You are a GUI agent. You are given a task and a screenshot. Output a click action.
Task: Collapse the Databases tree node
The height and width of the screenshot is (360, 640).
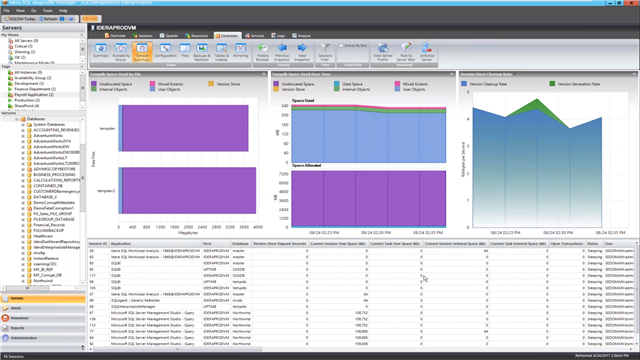(x=17, y=119)
